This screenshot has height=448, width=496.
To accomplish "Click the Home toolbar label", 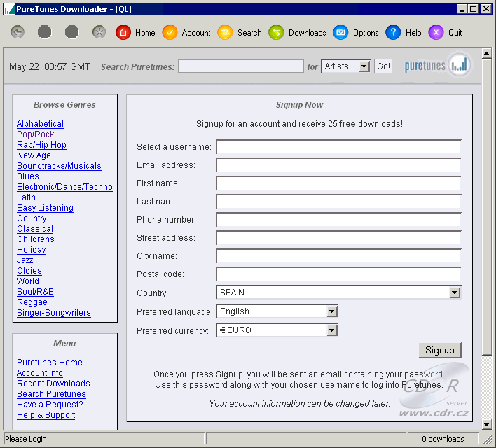I will (x=145, y=33).
